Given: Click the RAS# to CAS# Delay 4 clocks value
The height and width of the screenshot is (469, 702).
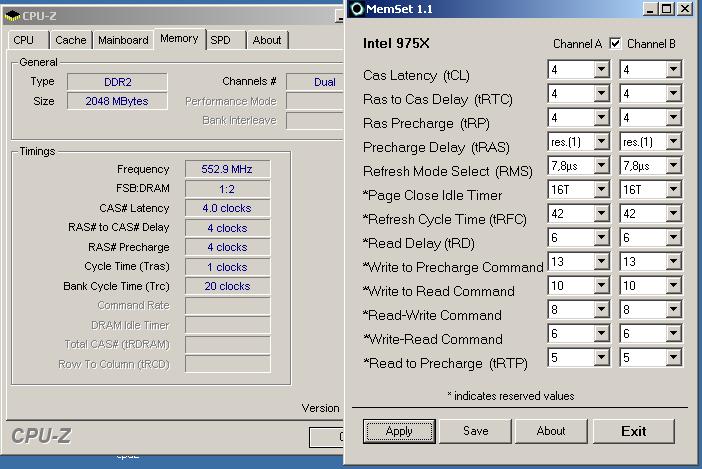Looking at the screenshot, I should pos(227,228).
